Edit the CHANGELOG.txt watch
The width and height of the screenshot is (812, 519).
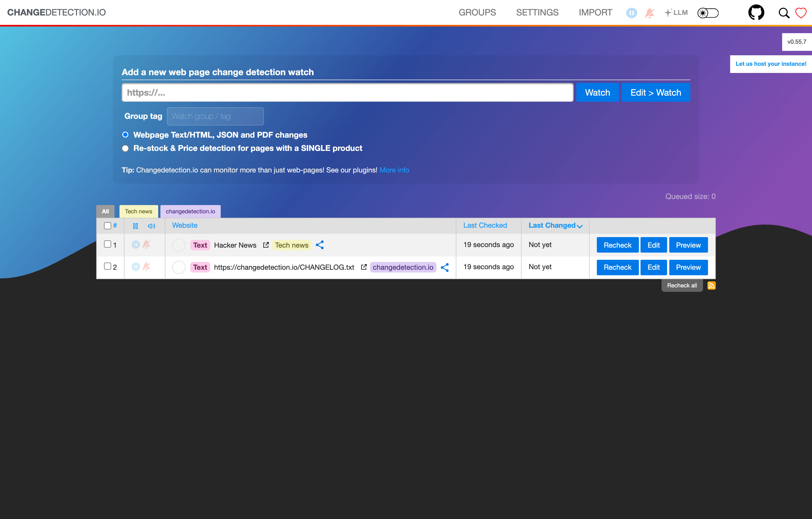(654, 267)
